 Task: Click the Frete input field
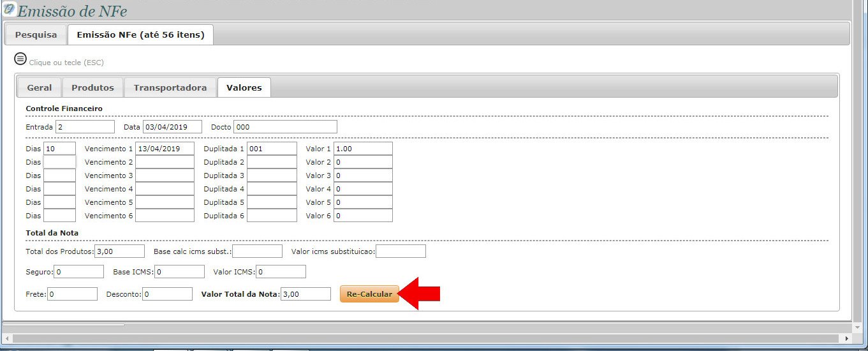pos(72,294)
